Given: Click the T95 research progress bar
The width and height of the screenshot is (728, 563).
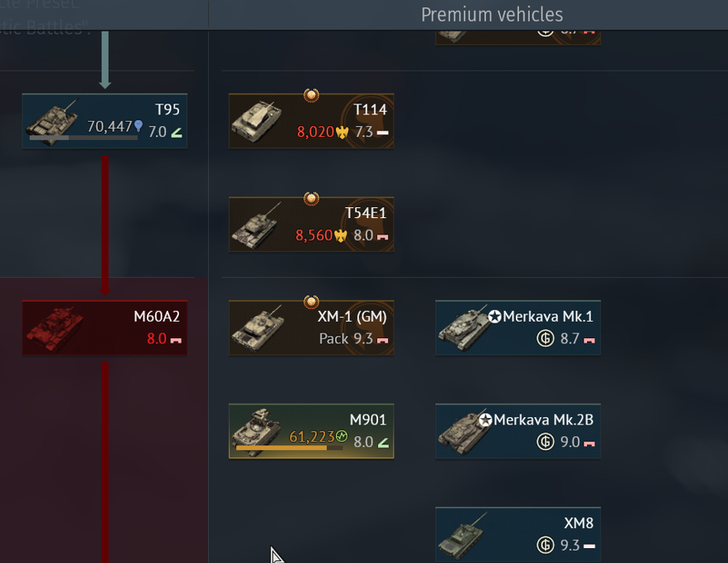Looking at the screenshot, I should pos(84,138).
